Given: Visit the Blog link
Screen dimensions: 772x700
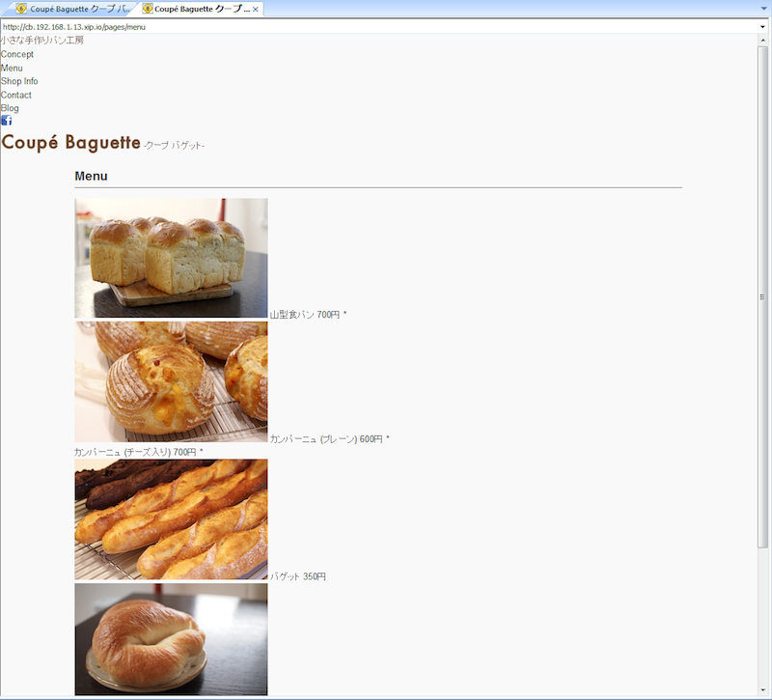Looking at the screenshot, I should (10, 108).
